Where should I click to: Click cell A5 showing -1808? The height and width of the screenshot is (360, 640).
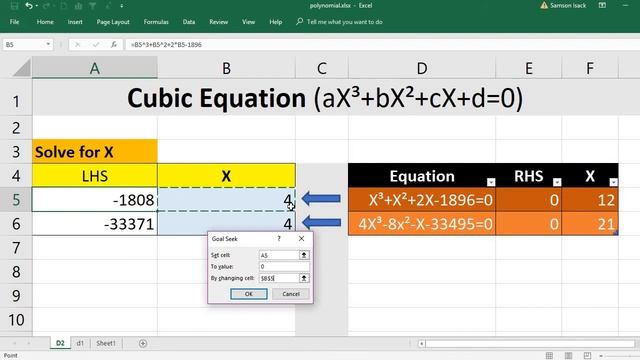[95, 200]
